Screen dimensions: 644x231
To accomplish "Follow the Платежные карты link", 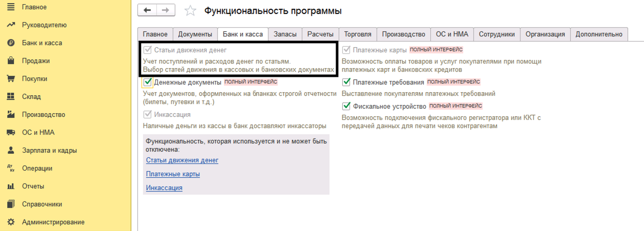I will pos(173,174).
